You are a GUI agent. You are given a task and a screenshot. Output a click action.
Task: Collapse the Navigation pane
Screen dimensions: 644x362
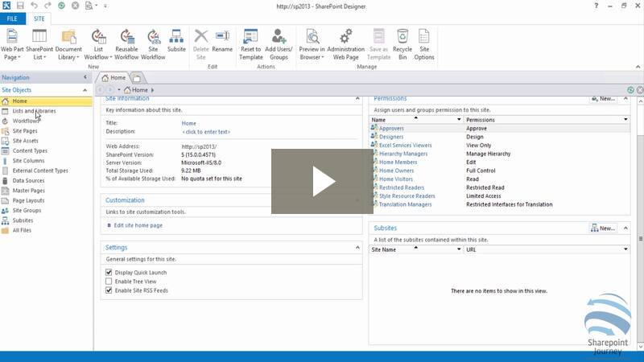tap(85, 77)
